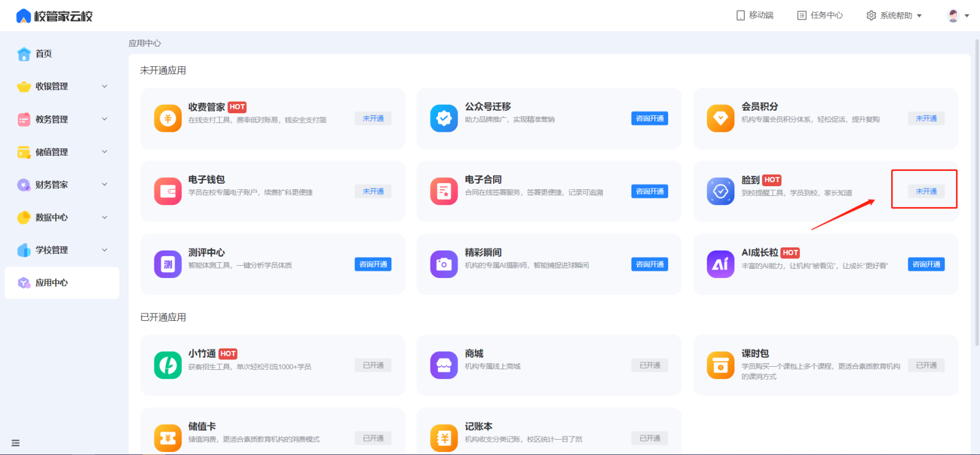
Task: Click the 应用中心 sidebar icon
Action: [24, 282]
